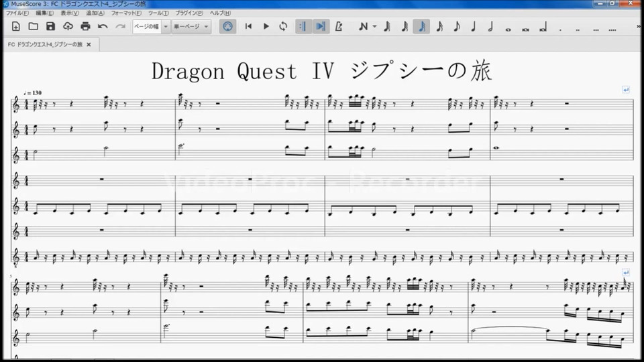
Task: Close the ジプシーの旅 score tab
Action: click(x=89, y=44)
